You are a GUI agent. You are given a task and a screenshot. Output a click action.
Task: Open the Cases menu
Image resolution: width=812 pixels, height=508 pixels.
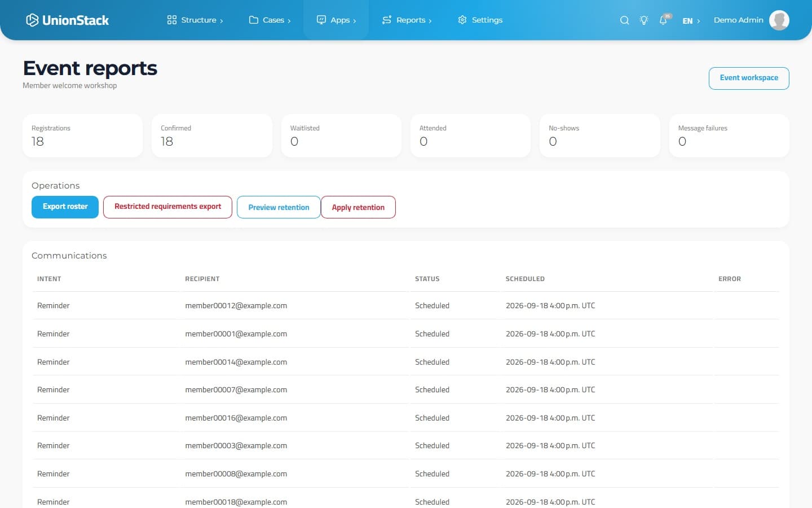click(x=270, y=20)
